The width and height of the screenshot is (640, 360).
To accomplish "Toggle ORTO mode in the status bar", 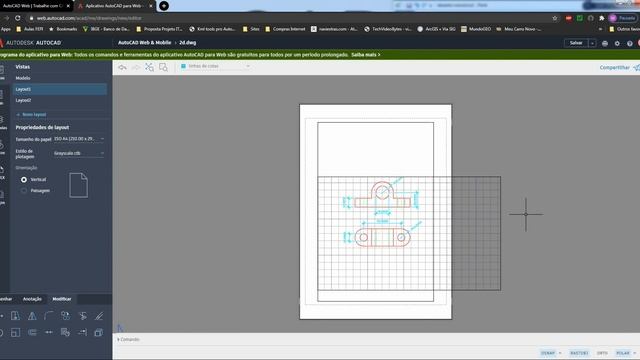I will coord(602,353).
